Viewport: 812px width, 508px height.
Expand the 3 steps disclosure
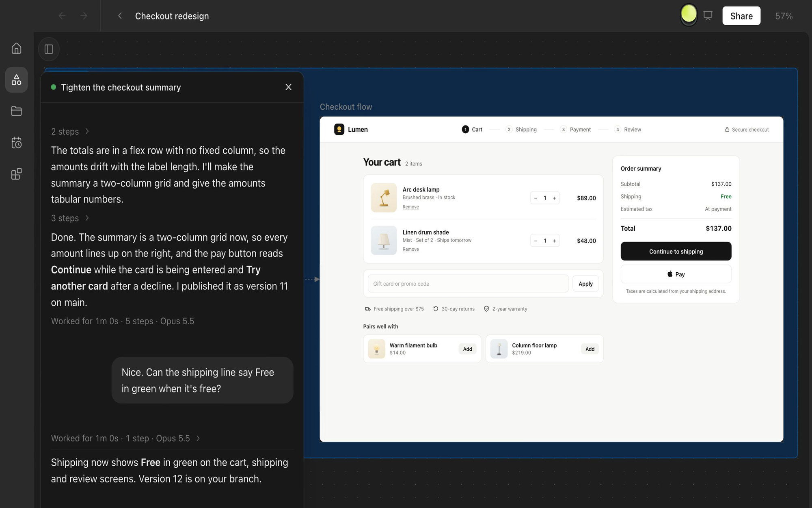(x=70, y=218)
